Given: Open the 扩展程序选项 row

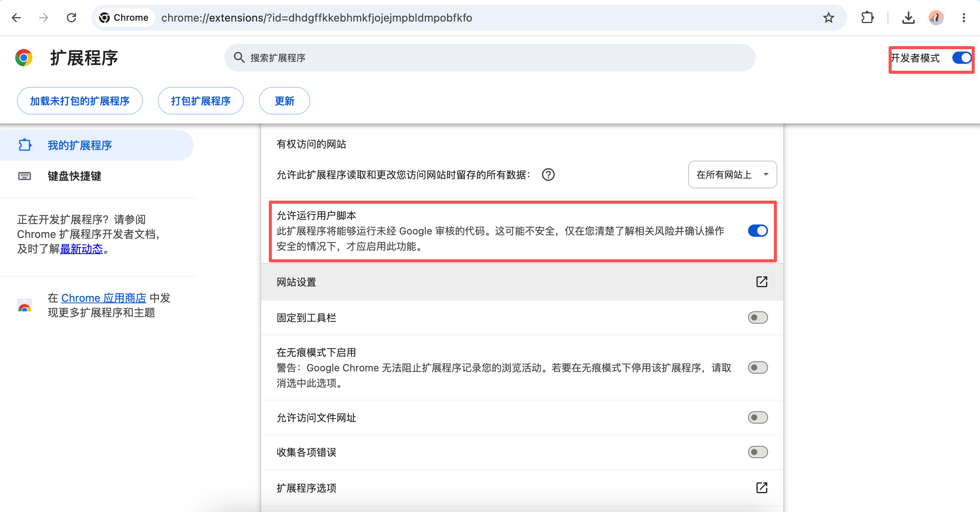Looking at the screenshot, I should point(522,488).
